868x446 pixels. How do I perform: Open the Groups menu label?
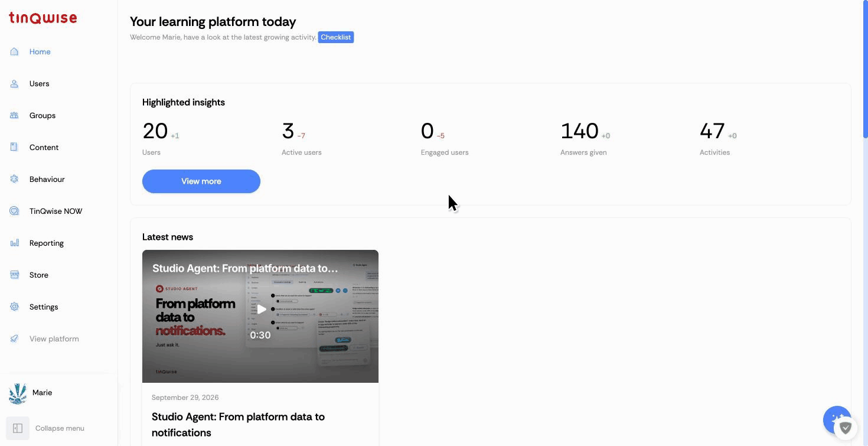point(43,116)
